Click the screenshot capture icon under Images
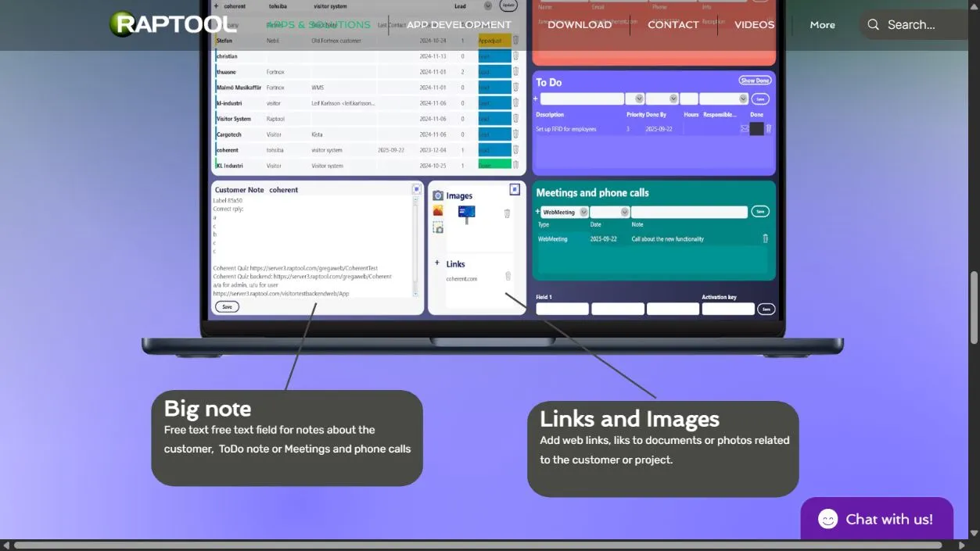Viewport: 980px width, 551px height. tap(438, 227)
